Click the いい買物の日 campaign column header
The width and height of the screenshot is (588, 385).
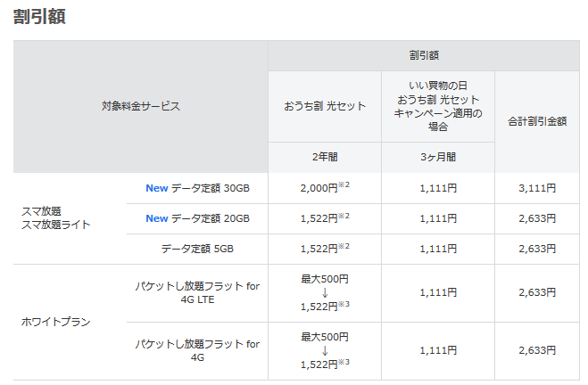tap(438, 106)
